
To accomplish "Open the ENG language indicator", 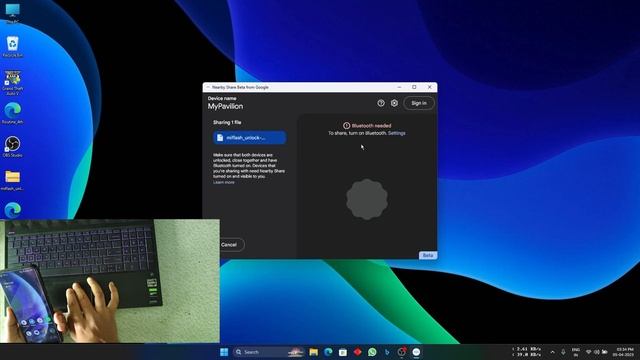I will tap(576, 352).
